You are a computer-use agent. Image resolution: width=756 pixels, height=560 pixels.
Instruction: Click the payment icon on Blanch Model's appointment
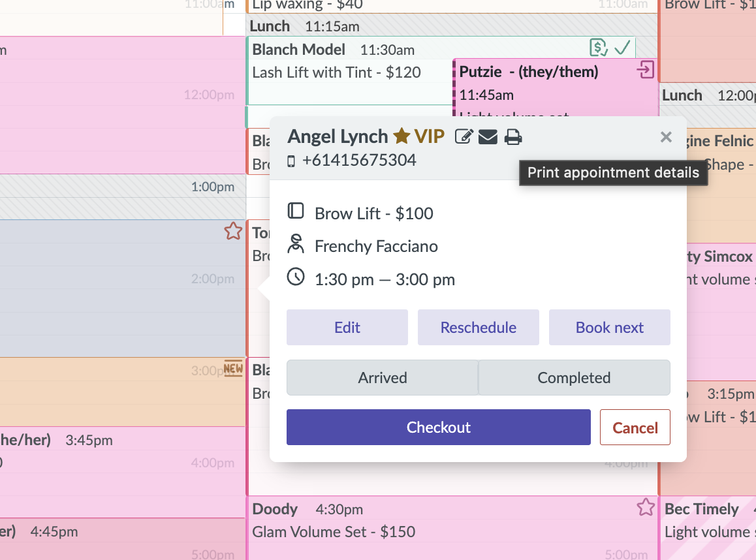click(598, 47)
